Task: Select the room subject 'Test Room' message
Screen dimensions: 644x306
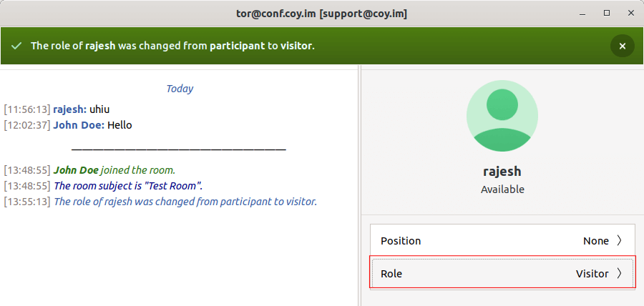Action: click(x=129, y=186)
